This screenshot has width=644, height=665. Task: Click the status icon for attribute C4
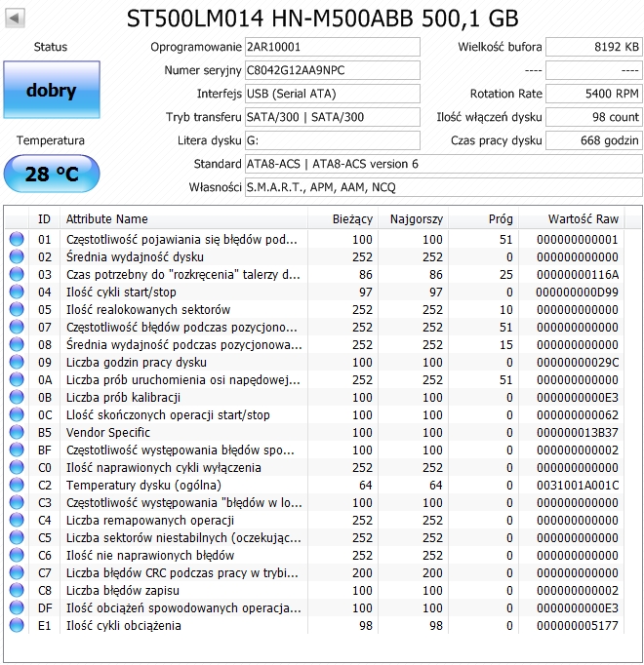(17, 520)
